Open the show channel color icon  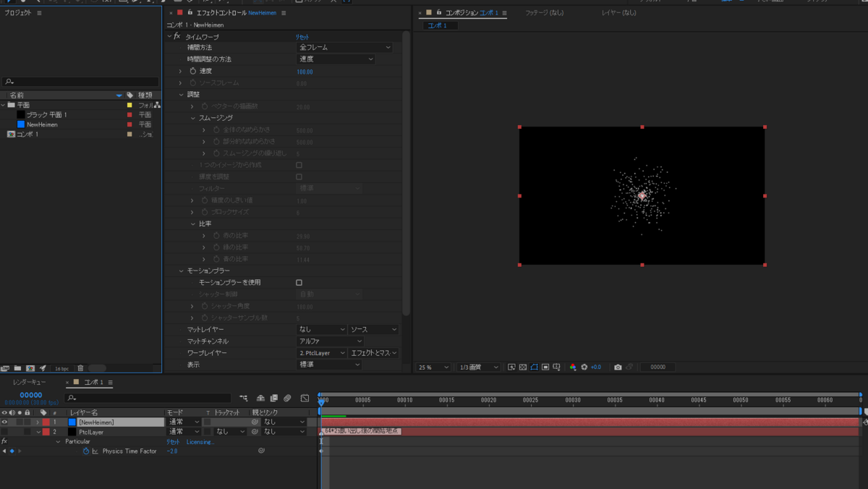(573, 367)
